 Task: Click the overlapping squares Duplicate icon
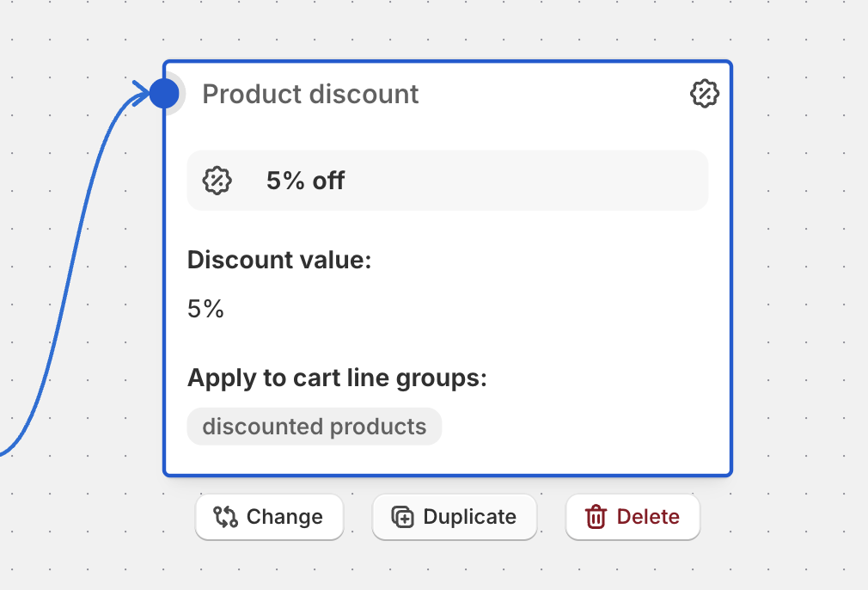point(402,517)
